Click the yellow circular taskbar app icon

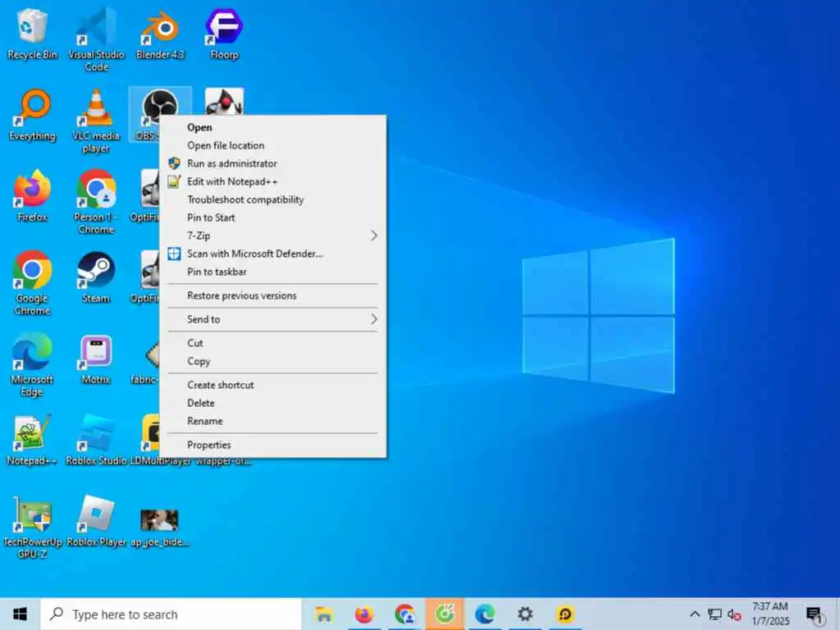pyautogui.click(x=565, y=614)
